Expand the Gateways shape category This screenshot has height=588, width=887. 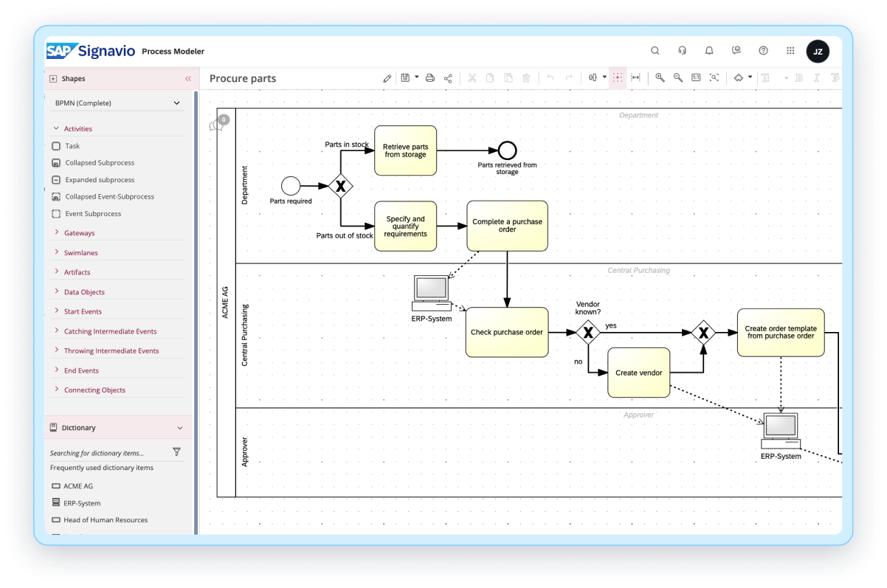point(79,233)
